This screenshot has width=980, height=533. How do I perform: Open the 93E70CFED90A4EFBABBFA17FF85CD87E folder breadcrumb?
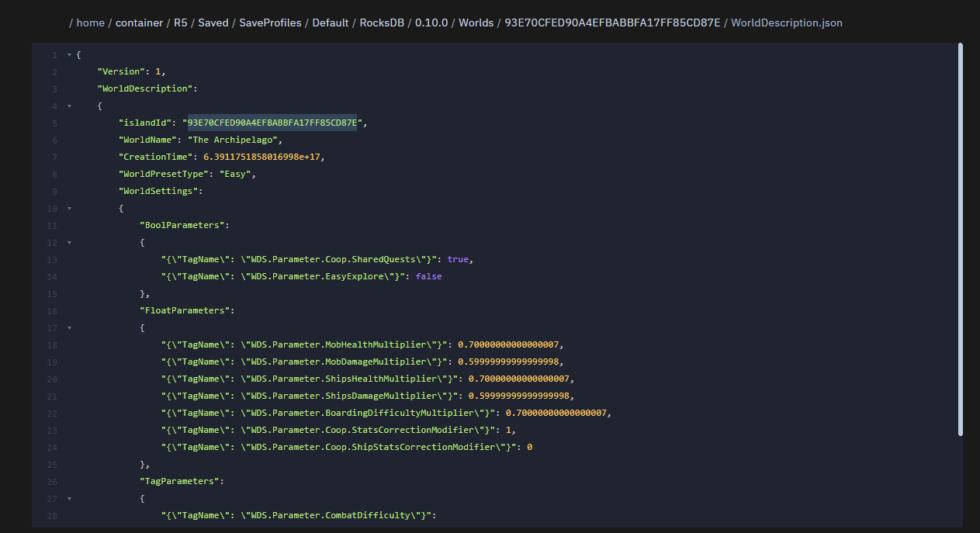pos(613,22)
